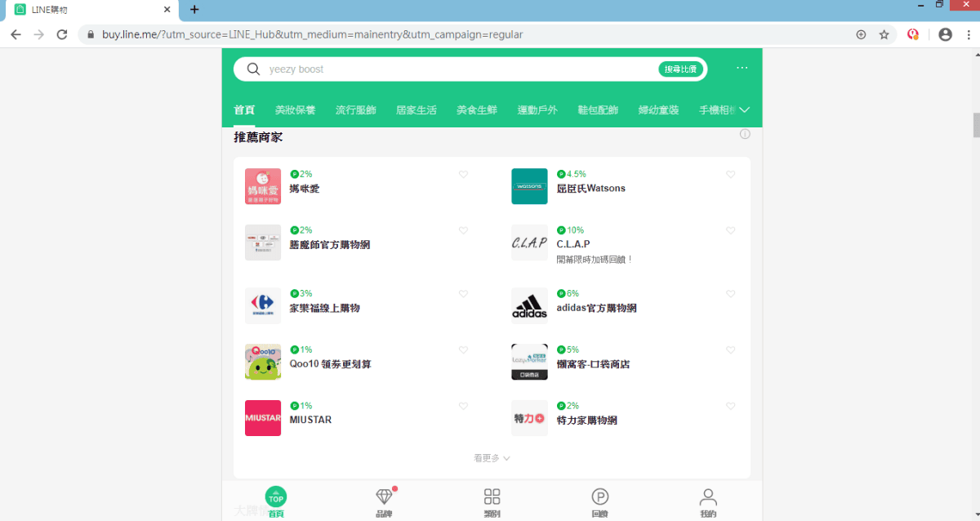
Task: Select the 首頁 category tab
Action: [x=244, y=110]
